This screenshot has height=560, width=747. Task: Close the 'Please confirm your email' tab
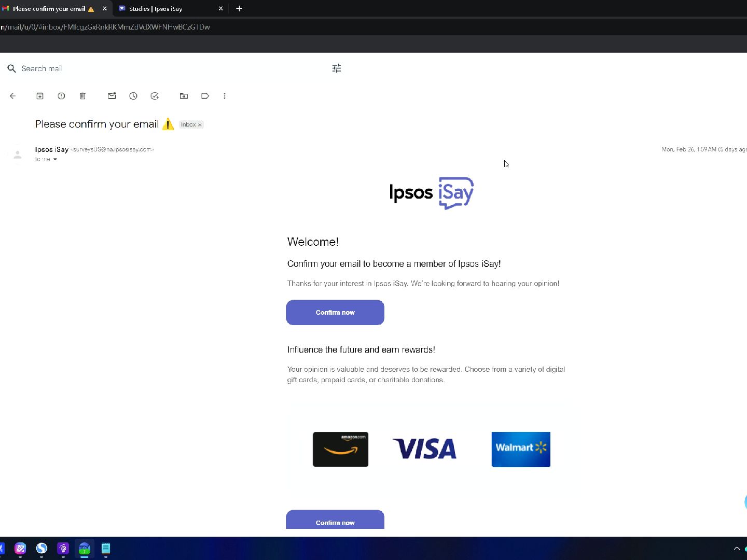(x=104, y=9)
